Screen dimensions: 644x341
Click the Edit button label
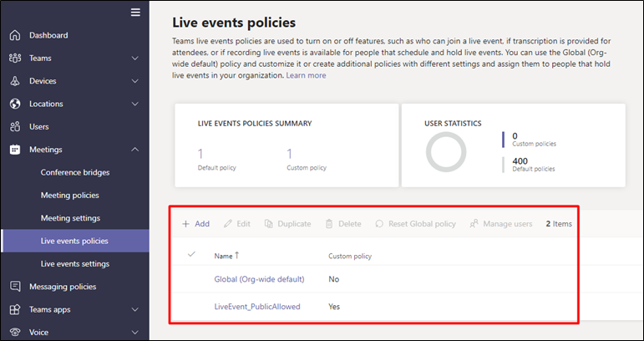click(244, 224)
